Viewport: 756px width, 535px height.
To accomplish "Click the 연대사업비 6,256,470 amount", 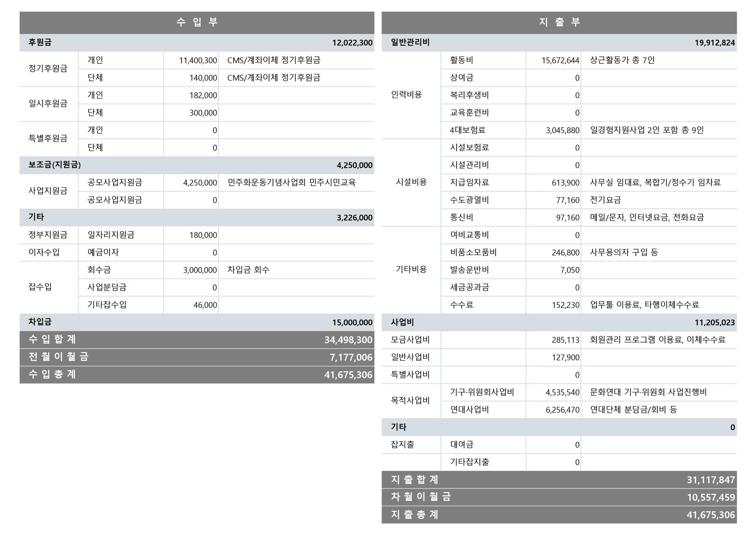I will point(562,410).
